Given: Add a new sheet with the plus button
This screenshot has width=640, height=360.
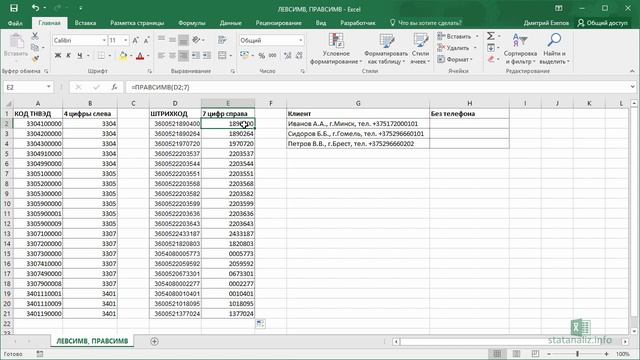Looking at the screenshot, I should click(x=154, y=341).
